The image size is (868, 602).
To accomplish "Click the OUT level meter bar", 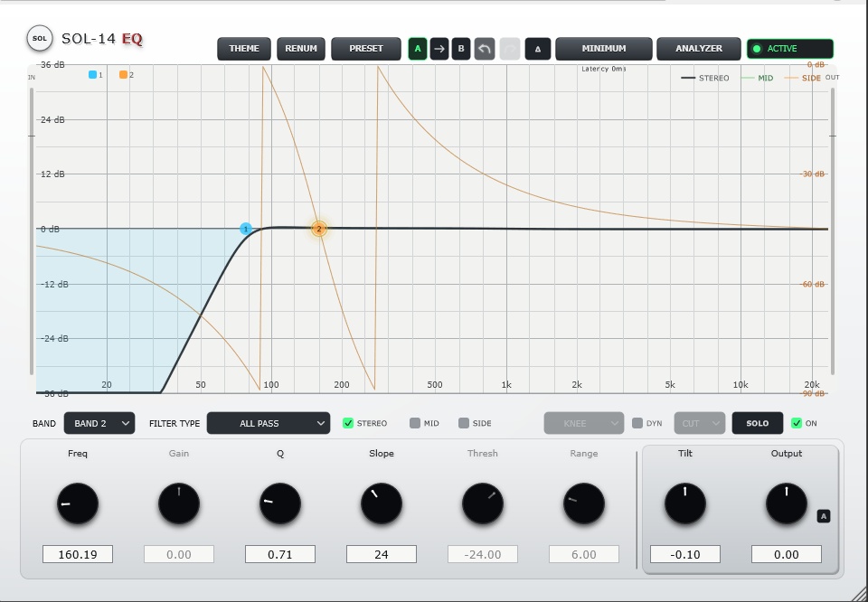I will (x=833, y=231).
